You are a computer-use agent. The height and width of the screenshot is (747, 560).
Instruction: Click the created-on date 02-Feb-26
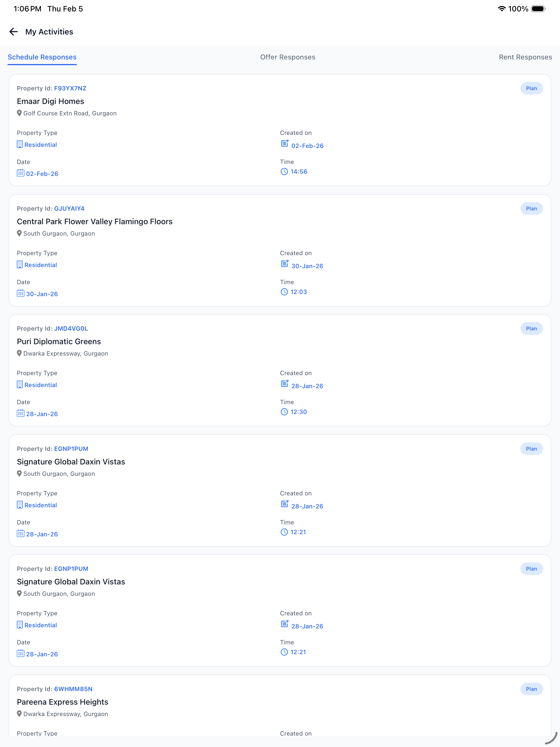[307, 146]
